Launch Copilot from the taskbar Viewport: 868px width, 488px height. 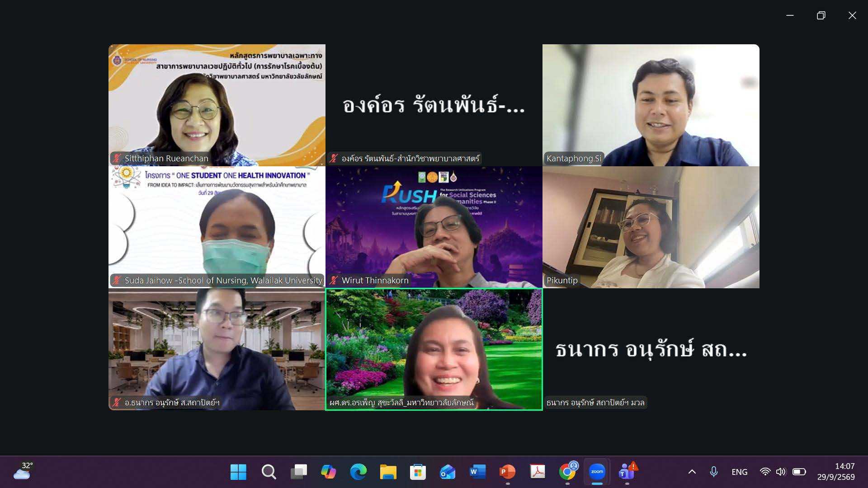coord(328,472)
